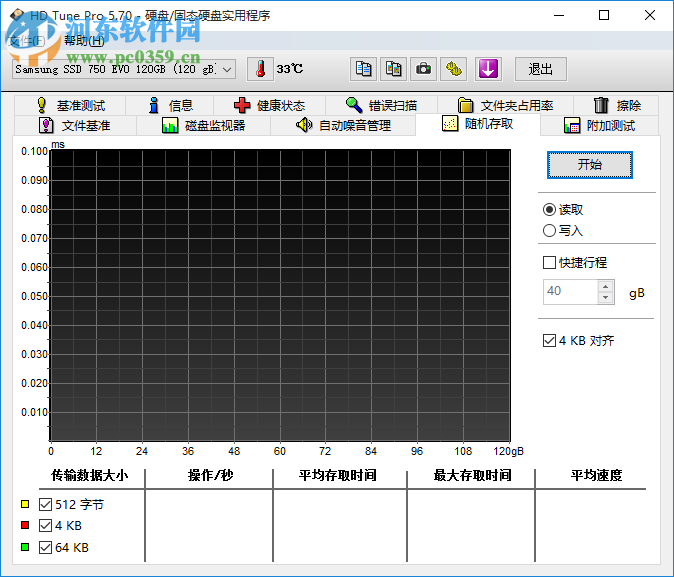
Task: Close the HD Tune Pro window
Action: pyautogui.click(x=650, y=15)
